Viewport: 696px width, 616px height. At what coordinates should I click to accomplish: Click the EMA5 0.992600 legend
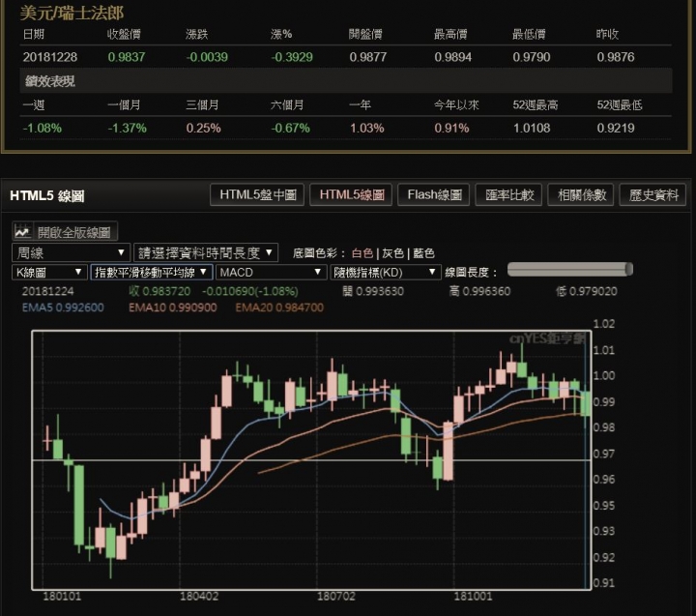63,308
